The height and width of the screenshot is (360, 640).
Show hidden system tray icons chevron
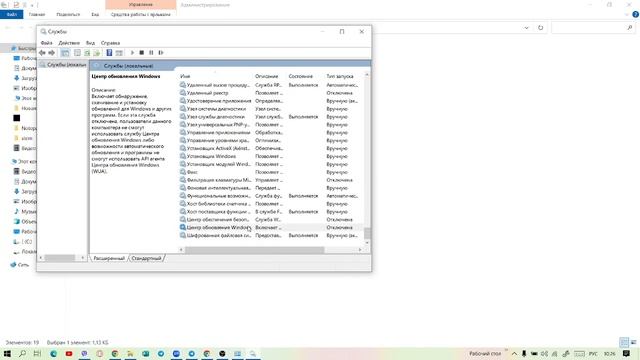click(x=514, y=353)
